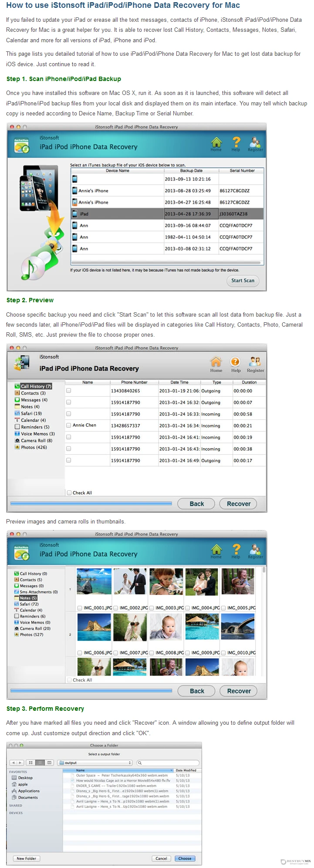Sort folder dialog by Name column
The height and width of the screenshot is (868, 314).
pos(118,770)
